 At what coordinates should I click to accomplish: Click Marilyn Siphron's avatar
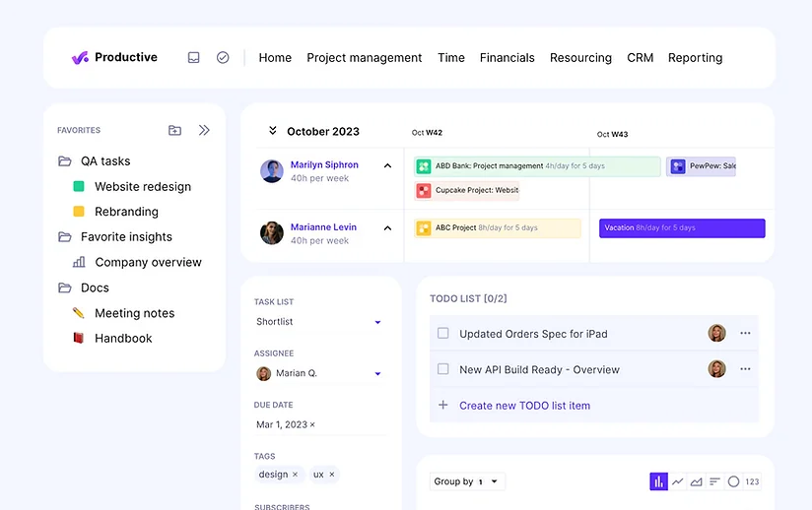point(272,171)
